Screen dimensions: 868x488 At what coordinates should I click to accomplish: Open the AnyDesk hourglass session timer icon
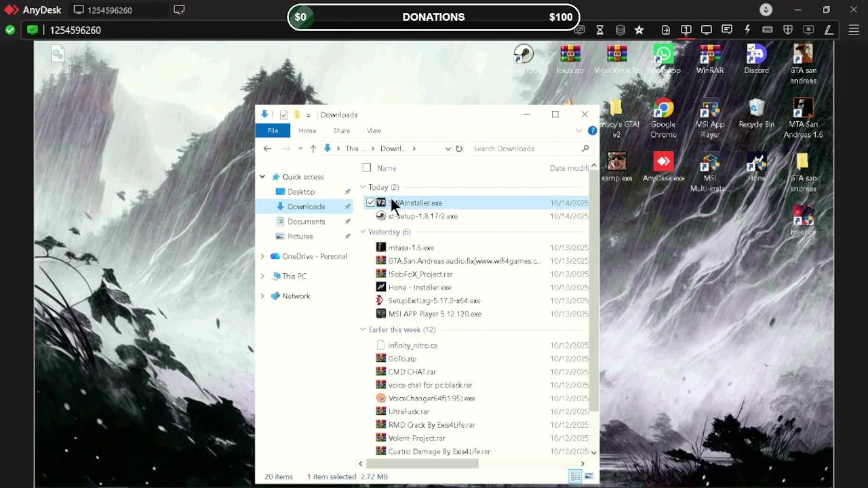(599, 30)
